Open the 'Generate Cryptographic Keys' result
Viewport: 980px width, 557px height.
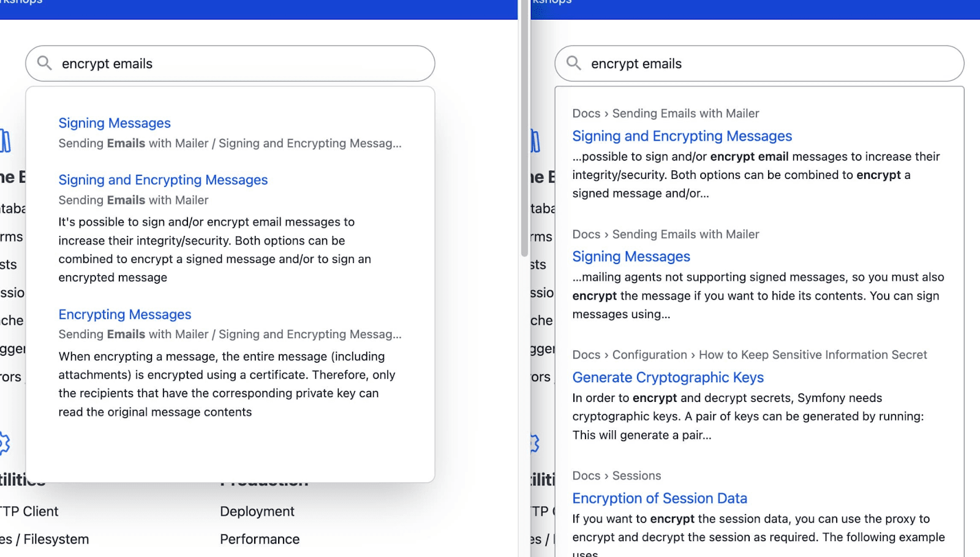coord(668,377)
